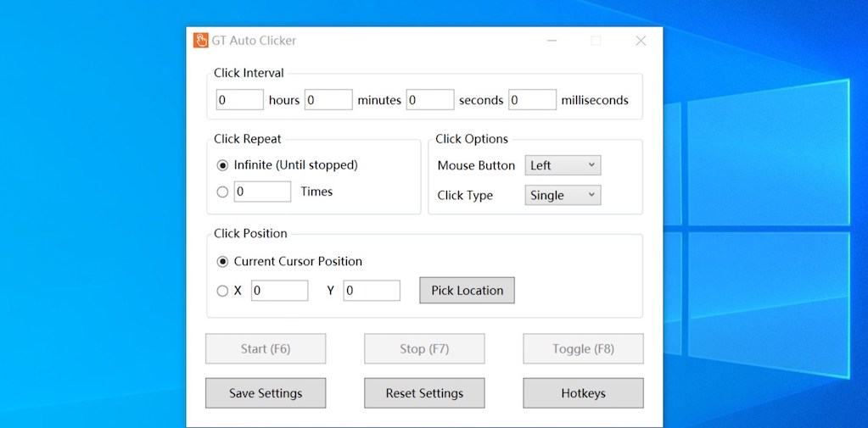Screen dimensions: 868x428
Task: Open the Hotkeys configuration
Action: [x=583, y=393]
